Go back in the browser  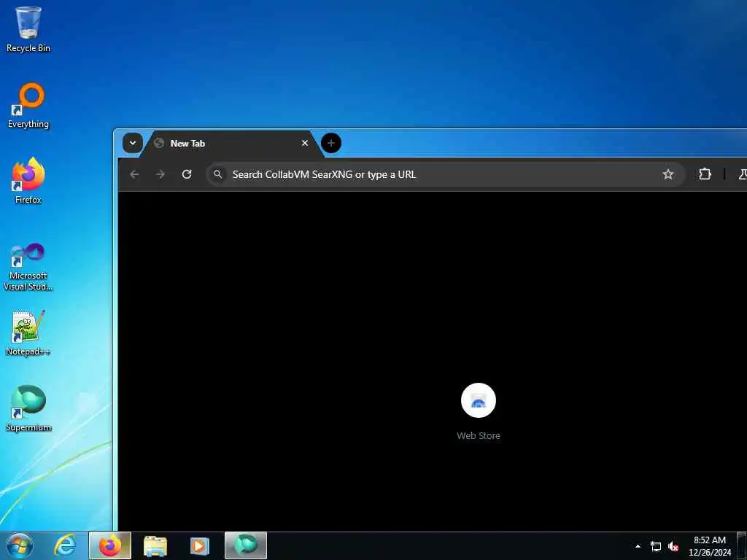[135, 174]
